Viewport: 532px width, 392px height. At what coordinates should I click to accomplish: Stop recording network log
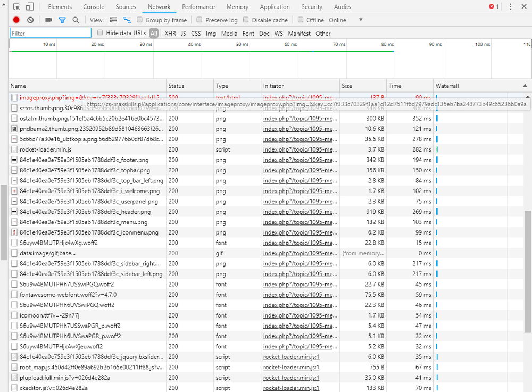[15, 19]
